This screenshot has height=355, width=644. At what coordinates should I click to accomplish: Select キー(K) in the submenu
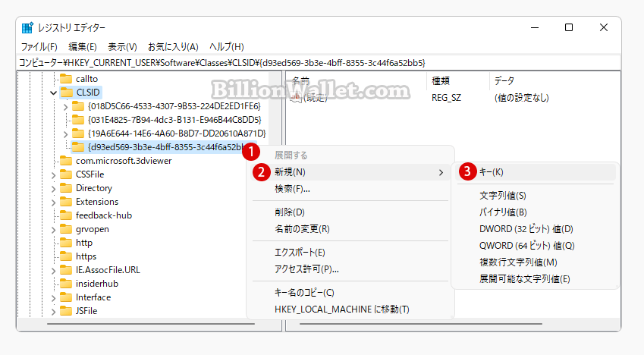[536, 172]
